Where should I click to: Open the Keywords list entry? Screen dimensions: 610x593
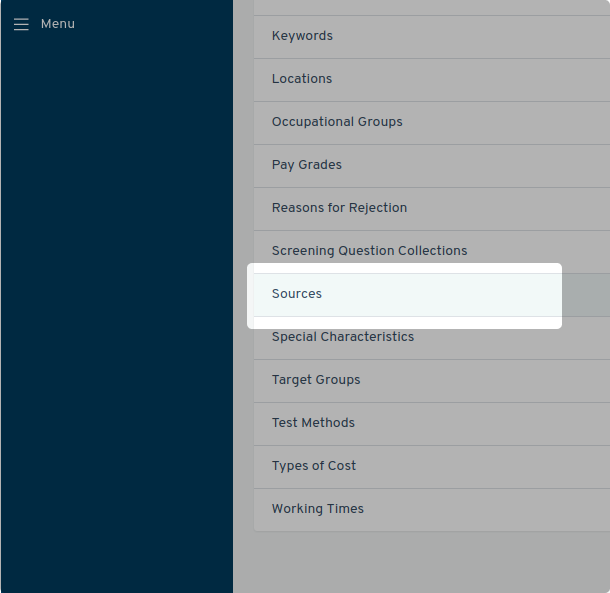(x=302, y=36)
